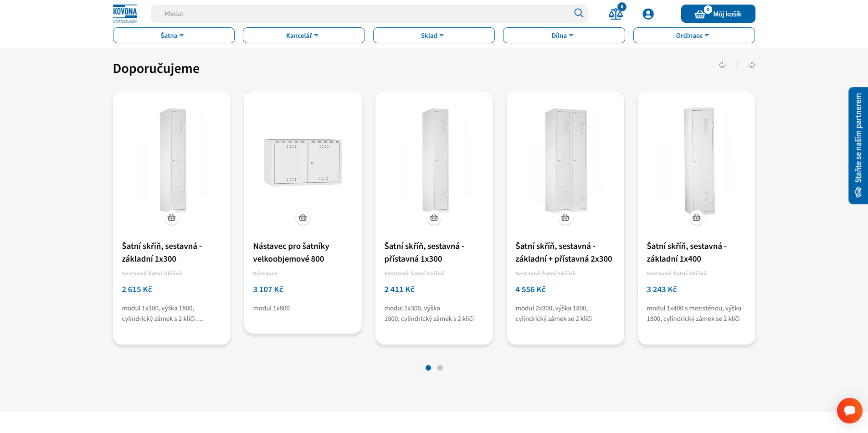Select the second carousel pagination dot
868x433 pixels.
[x=440, y=368]
